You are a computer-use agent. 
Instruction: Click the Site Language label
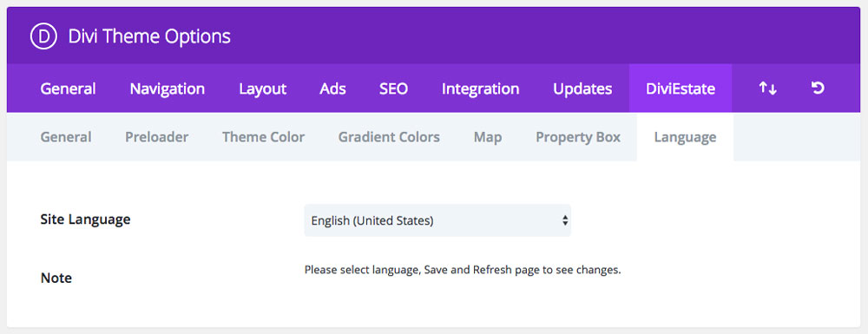pos(85,219)
